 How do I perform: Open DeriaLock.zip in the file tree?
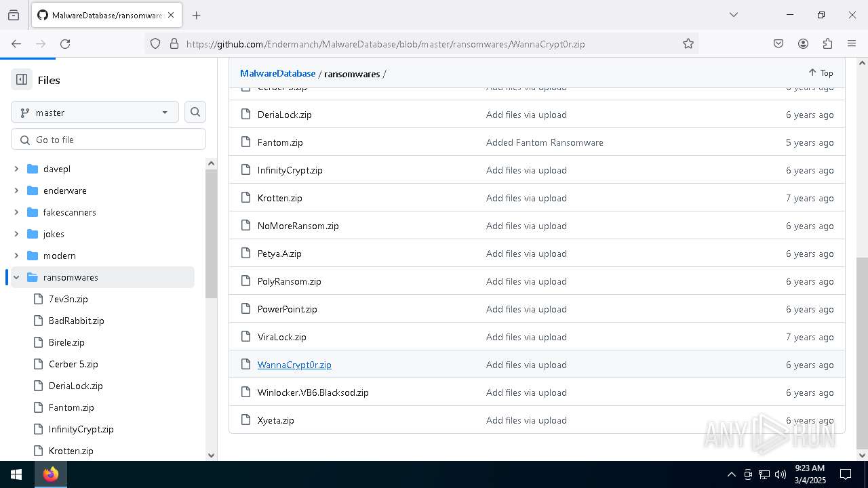(76, 386)
